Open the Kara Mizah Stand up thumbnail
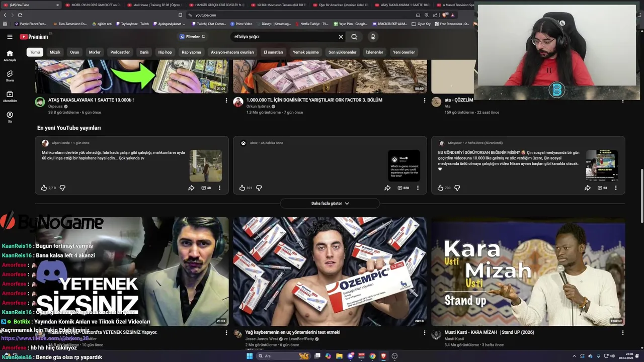Screen dimensions: 644x362 [528, 271]
